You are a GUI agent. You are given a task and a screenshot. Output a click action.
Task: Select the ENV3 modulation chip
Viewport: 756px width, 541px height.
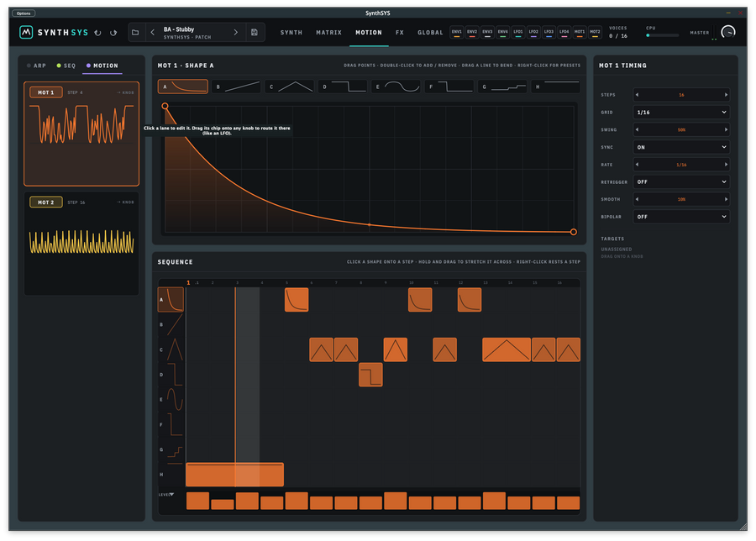point(487,32)
